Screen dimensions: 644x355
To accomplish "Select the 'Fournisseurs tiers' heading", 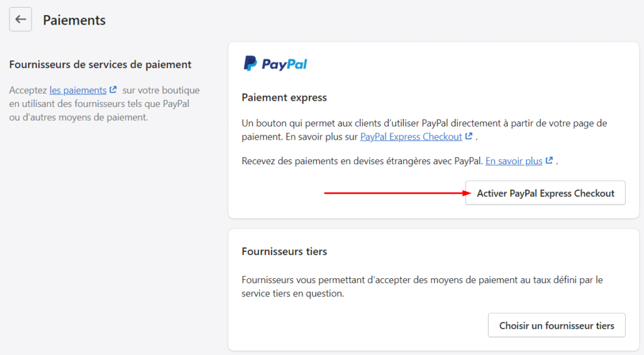I will (284, 251).
